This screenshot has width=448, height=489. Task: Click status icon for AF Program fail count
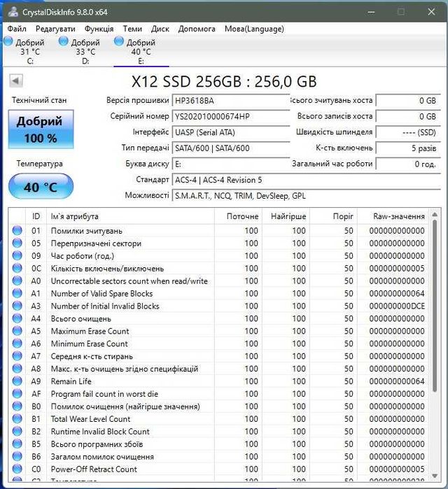click(17, 394)
